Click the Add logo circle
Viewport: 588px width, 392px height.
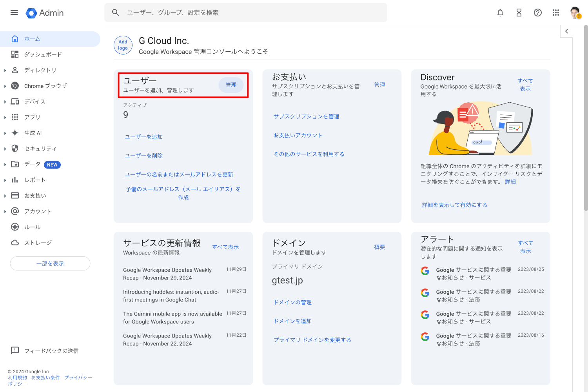(x=123, y=45)
